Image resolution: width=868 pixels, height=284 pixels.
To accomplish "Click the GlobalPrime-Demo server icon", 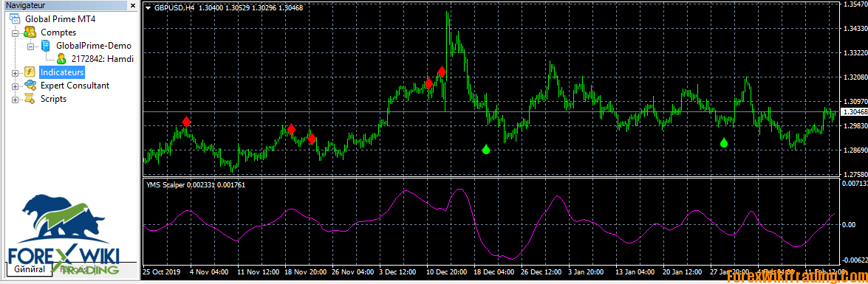I will [45, 46].
